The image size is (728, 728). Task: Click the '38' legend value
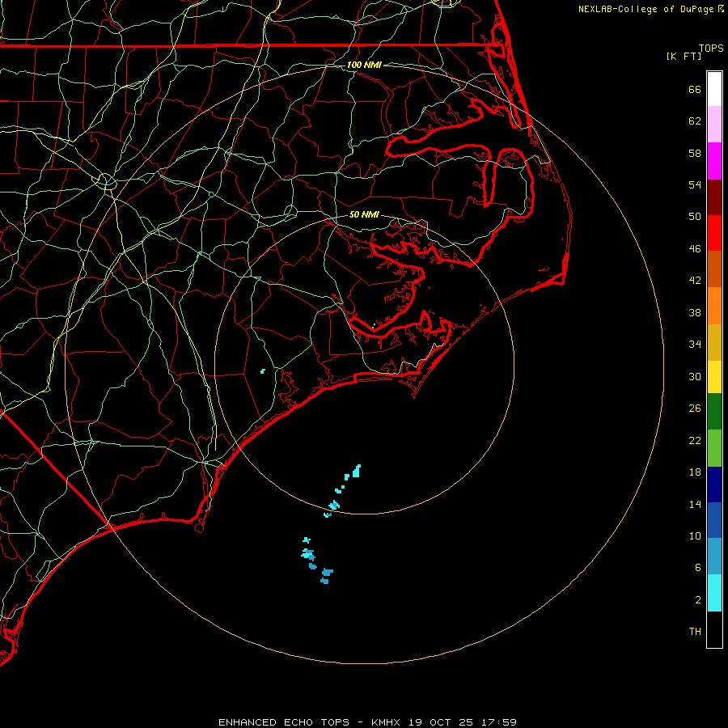[695, 312]
